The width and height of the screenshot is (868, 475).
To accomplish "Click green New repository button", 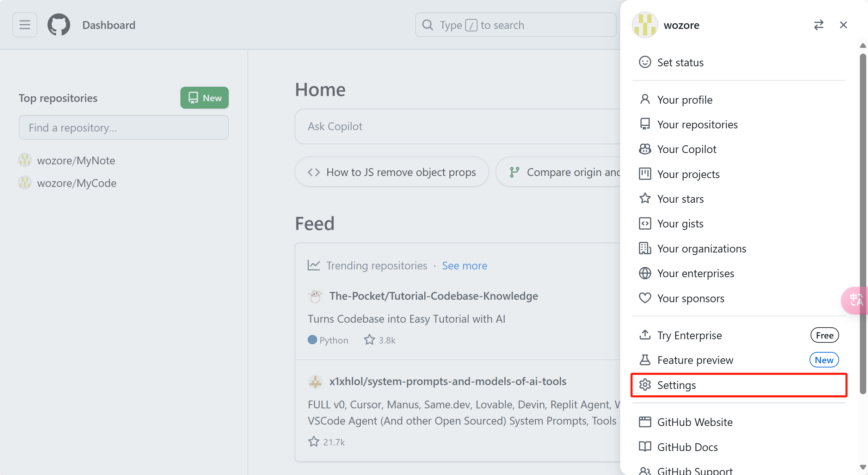I will click(x=204, y=98).
